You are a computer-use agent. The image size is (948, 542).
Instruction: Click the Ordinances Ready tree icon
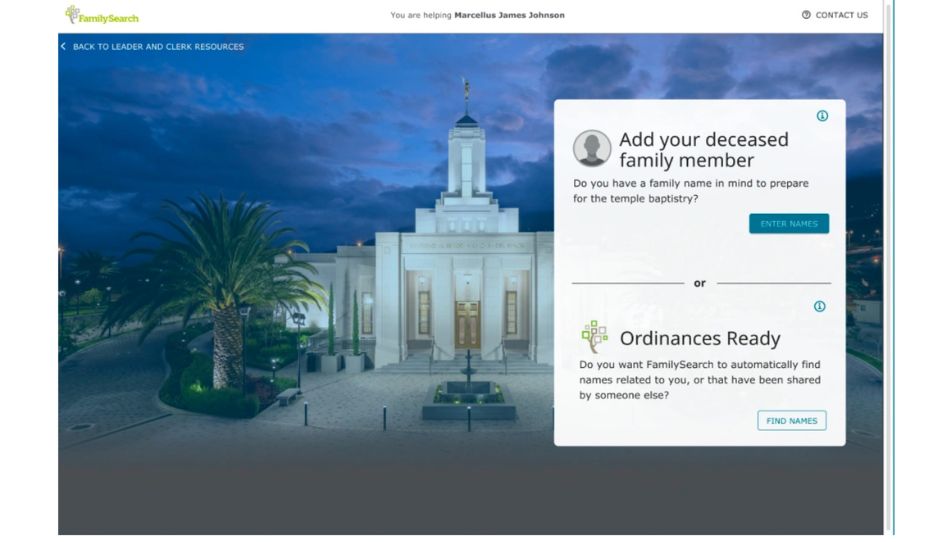point(595,337)
